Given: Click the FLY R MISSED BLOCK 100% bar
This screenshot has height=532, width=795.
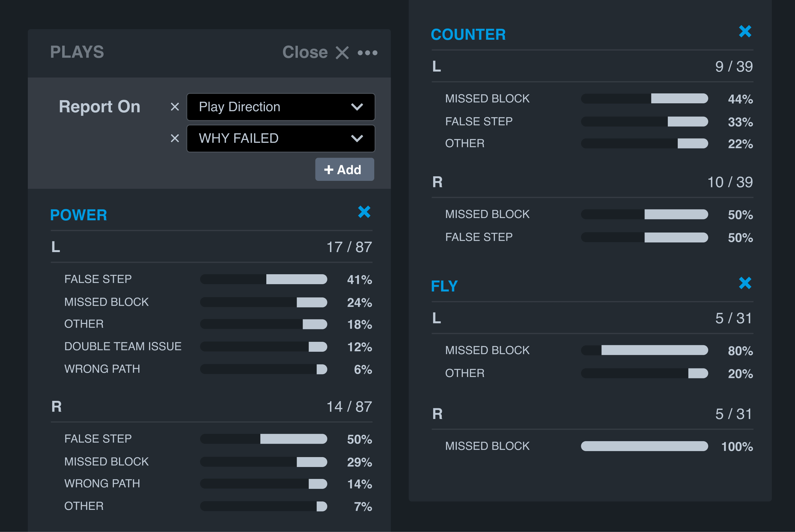Looking at the screenshot, I should pyautogui.click(x=644, y=446).
